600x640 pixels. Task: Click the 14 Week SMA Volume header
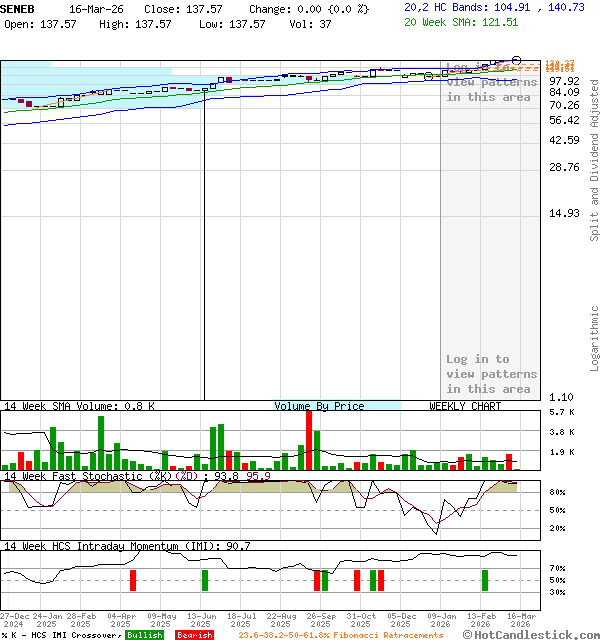click(79, 406)
